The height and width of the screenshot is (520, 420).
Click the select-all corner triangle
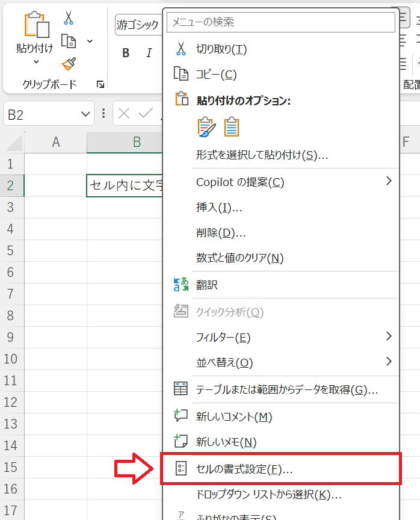tap(13, 143)
